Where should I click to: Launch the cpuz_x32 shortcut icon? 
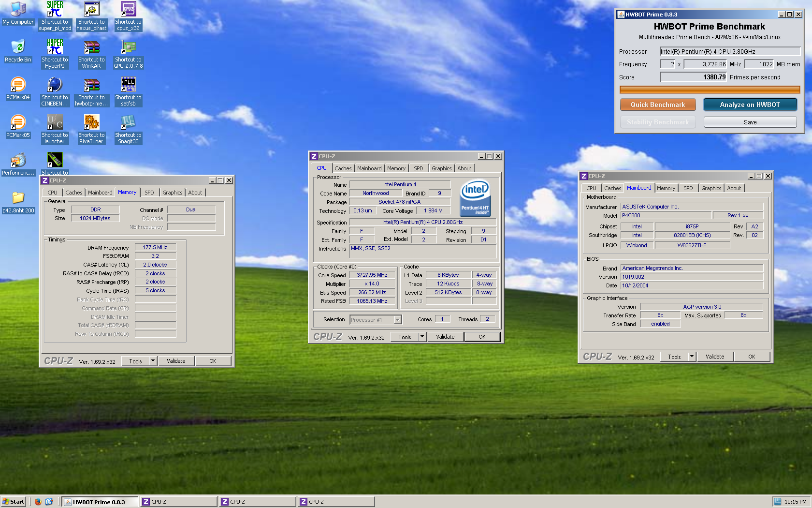[x=128, y=16]
